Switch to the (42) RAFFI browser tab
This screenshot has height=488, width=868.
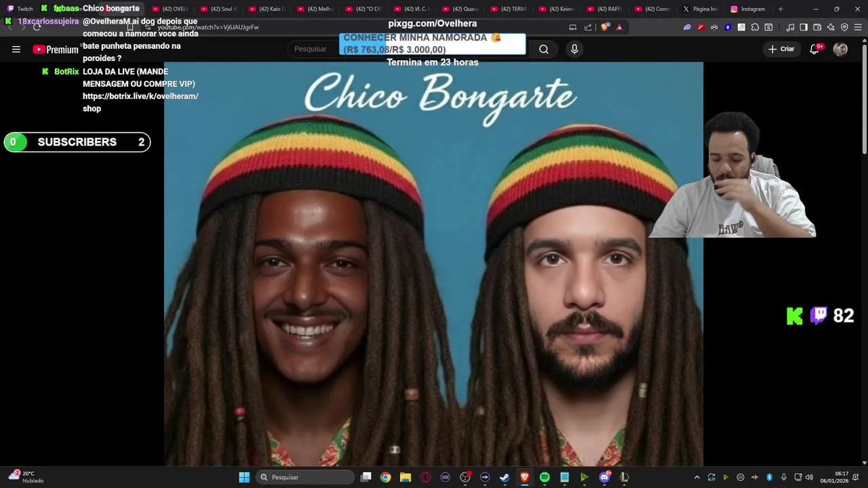605,9
